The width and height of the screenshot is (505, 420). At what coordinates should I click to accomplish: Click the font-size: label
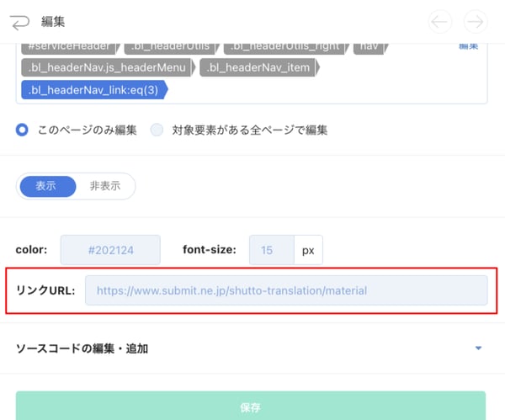[x=210, y=250]
